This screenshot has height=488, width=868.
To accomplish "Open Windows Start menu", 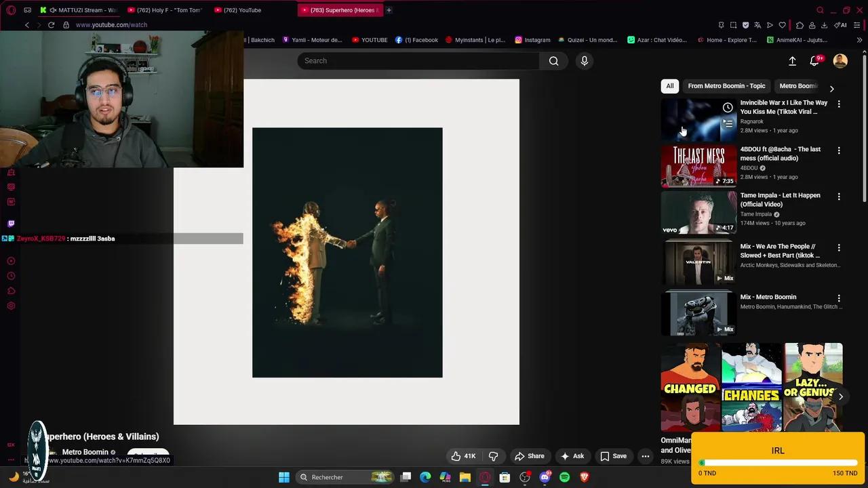I will pos(284,477).
